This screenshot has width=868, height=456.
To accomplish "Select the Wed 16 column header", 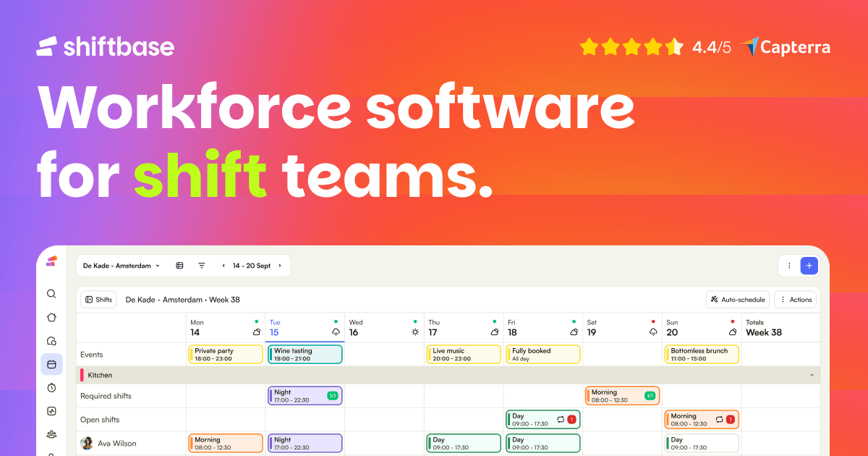I will 385,328.
